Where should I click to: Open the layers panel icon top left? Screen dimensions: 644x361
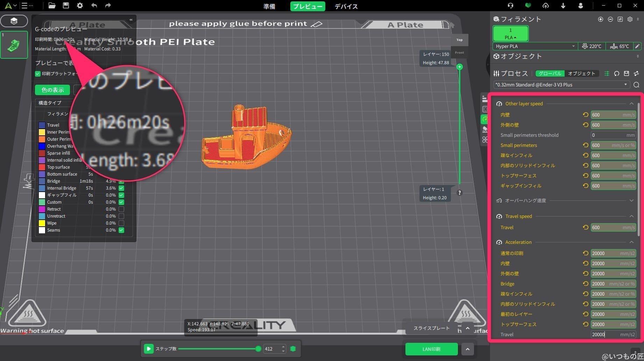[14, 21]
